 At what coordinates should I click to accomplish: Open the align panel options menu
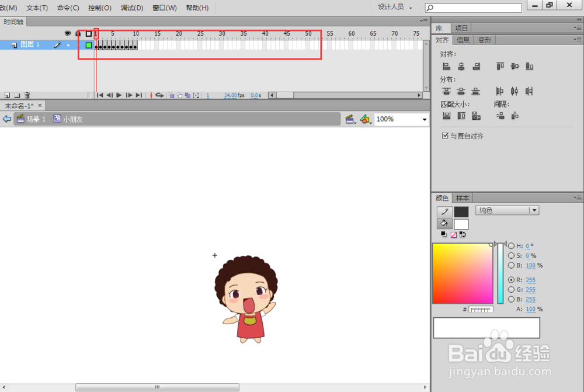click(578, 40)
